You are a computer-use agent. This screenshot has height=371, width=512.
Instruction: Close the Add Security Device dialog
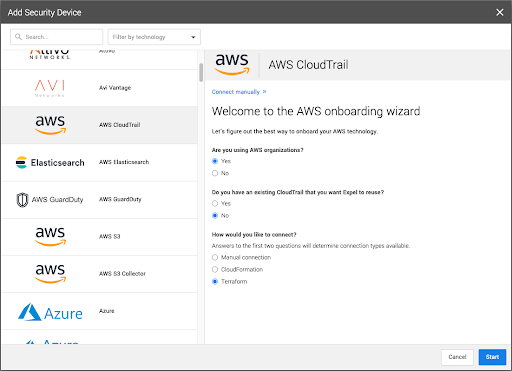500,12
